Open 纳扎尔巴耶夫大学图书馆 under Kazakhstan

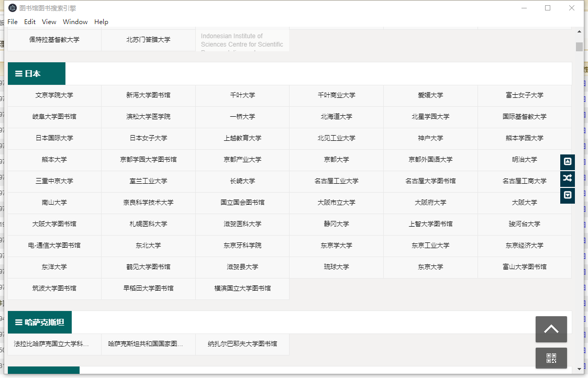coord(242,344)
